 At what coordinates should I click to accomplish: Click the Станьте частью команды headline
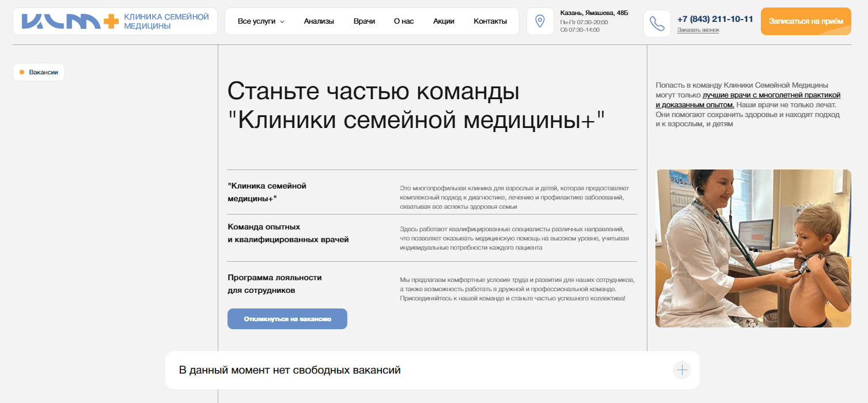tap(416, 106)
